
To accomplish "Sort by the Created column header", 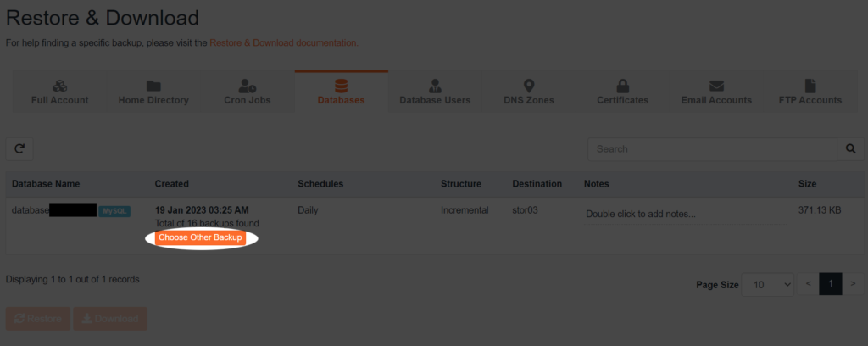I will tap(172, 184).
